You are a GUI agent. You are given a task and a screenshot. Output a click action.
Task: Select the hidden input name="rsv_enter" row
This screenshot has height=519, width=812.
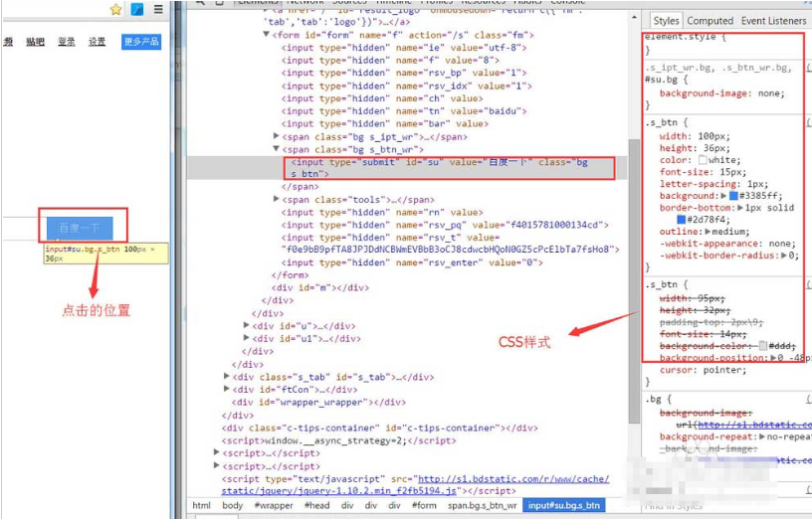click(412, 262)
